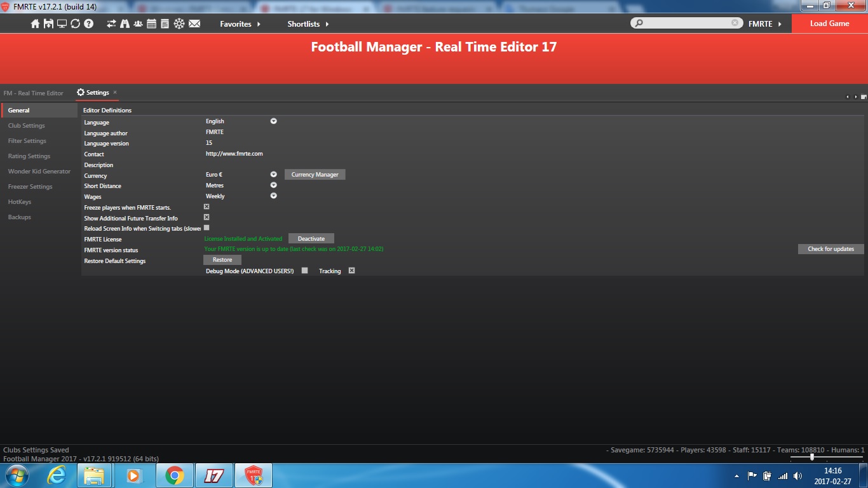Close the Settings tab
The height and width of the screenshot is (488, 868).
point(115,92)
